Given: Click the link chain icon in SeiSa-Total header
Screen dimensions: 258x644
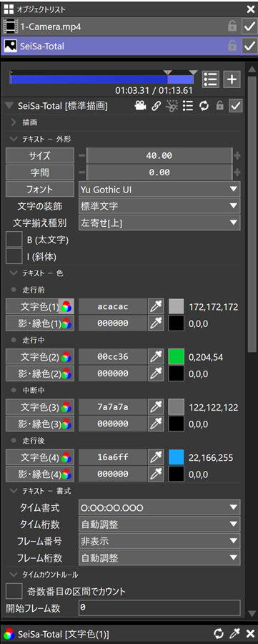Looking at the screenshot, I should 156,106.
